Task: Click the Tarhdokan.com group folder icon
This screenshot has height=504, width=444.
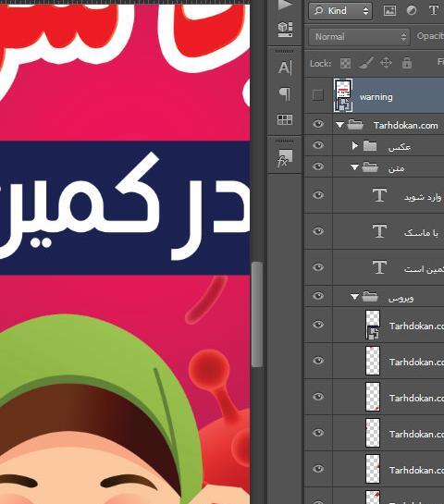Action: (355, 125)
